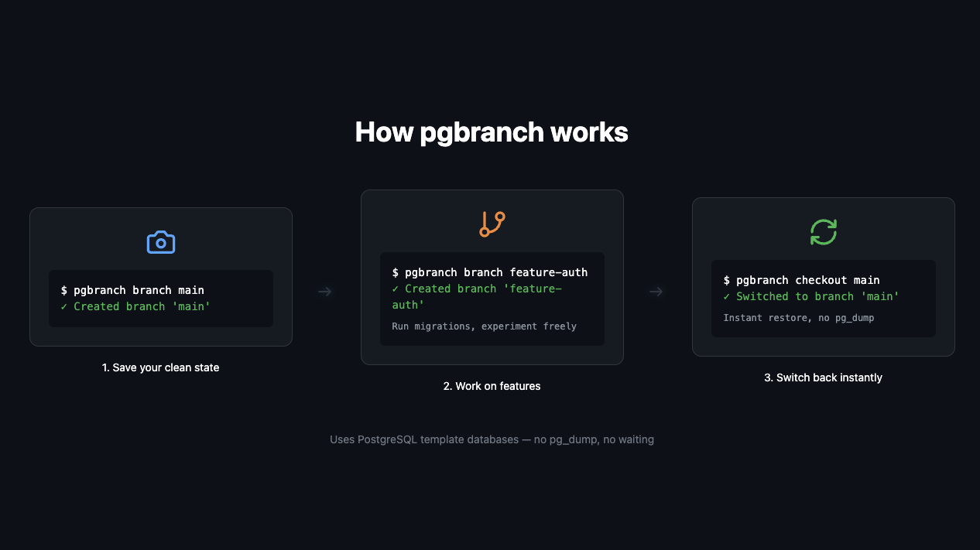Click 'Instant restore, no pg_dump' note

[799, 318]
